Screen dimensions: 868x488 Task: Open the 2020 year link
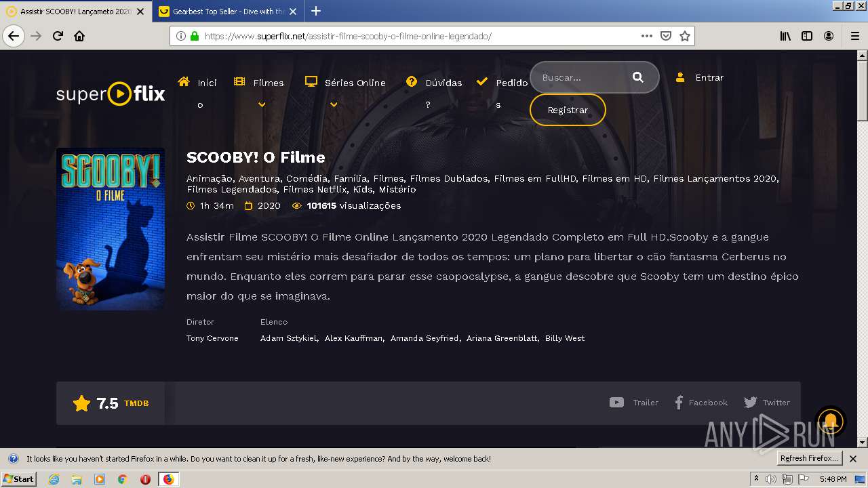pyautogui.click(x=269, y=205)
